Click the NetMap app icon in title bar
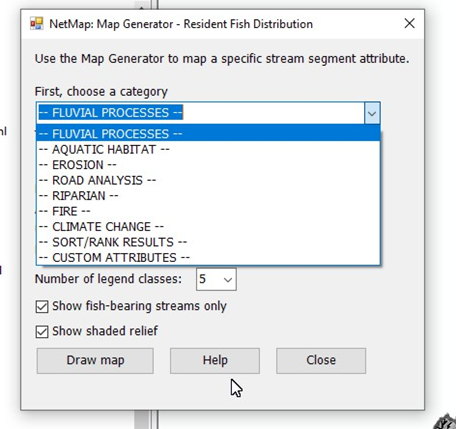Viewport: 456px width, 429px height. click(37, 24)
